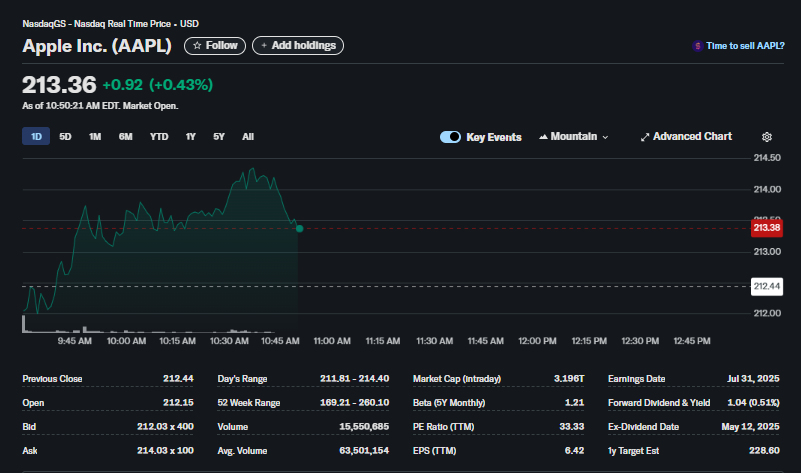Click the red 213.38 price label

point(767,228)
